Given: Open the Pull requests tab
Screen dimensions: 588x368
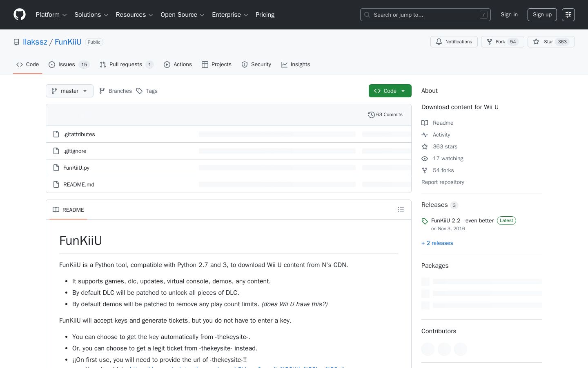Looking at the screenshot, I should (127, 65).
